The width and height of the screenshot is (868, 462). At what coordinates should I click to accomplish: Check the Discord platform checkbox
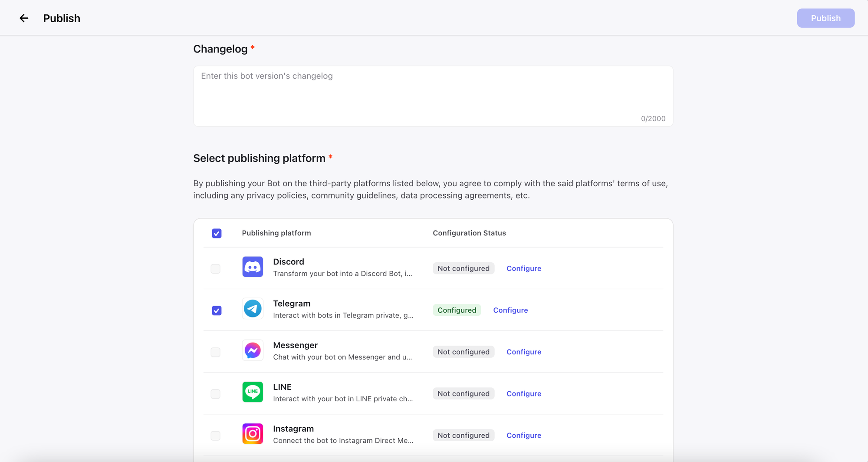pos(215,269)
